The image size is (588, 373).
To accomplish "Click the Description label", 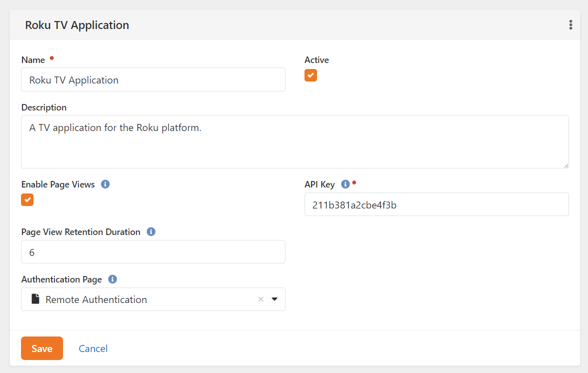I will click(x=44, y=107).
